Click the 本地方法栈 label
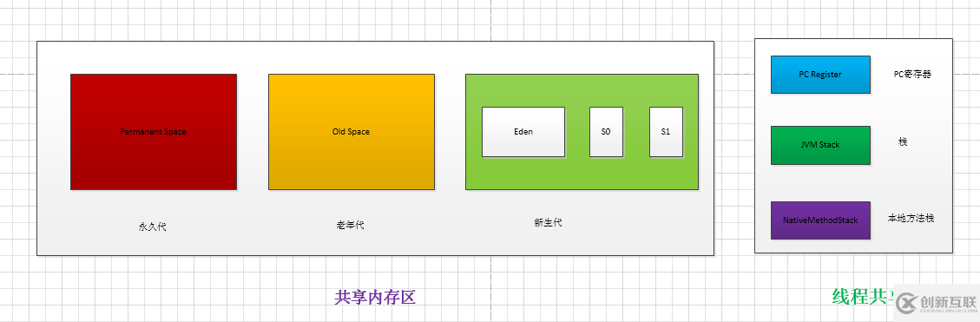The image size is (980, 322). coord(911,218)
